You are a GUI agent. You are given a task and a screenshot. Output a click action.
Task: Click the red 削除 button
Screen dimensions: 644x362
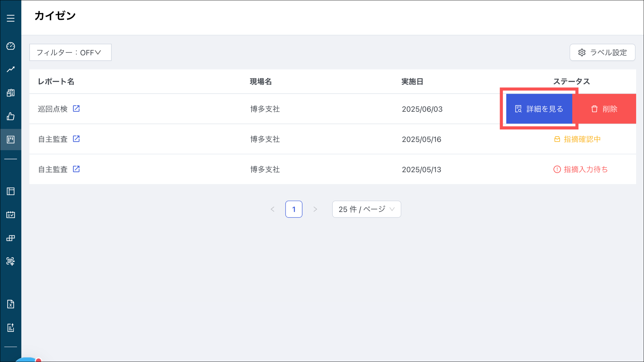coord(604,109)
